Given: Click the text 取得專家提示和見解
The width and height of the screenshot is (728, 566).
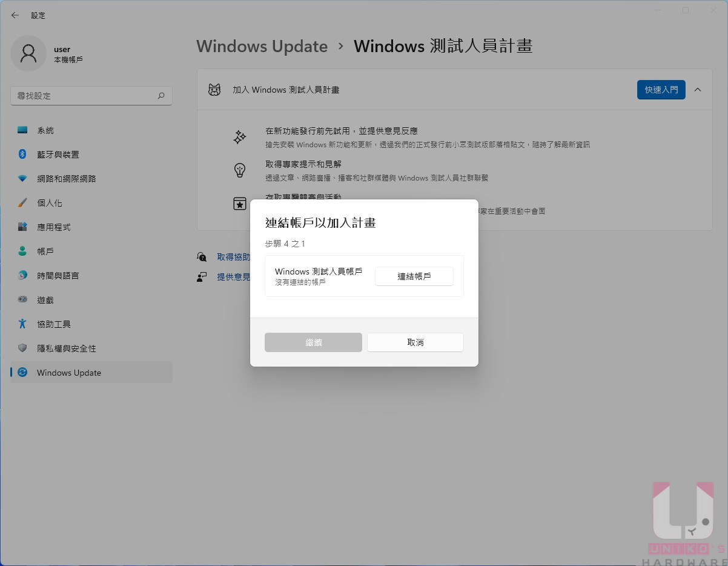Looking at the screenshot, I should [303, 164].
